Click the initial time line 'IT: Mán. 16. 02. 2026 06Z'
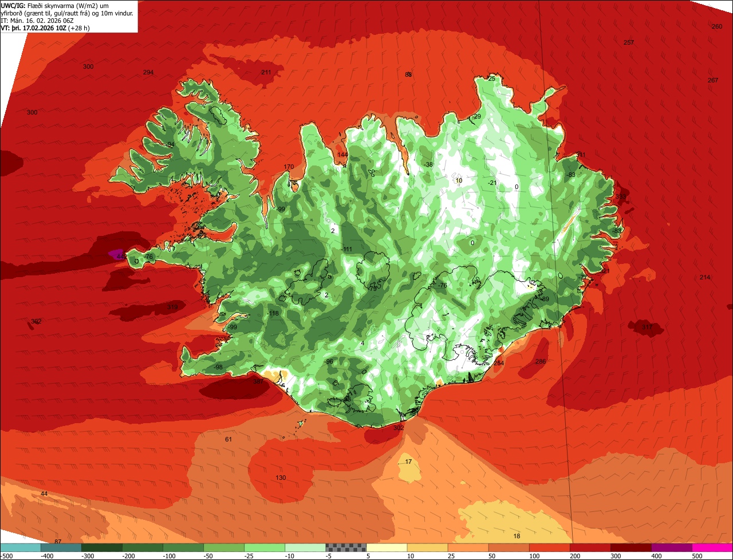Viewport: 733px width, 560px height. coord(37,20)
